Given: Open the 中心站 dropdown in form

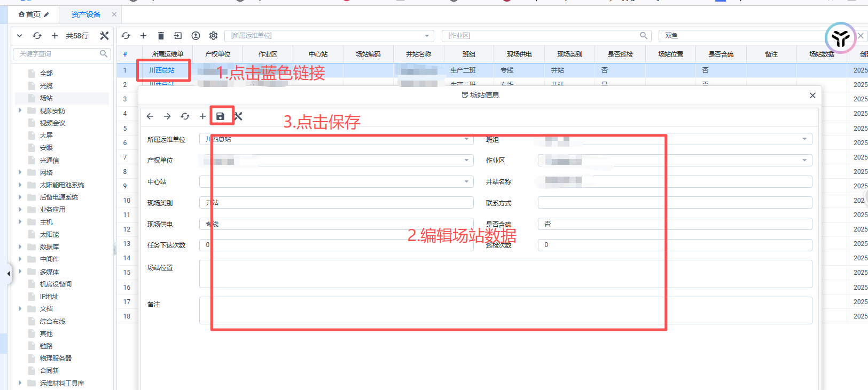Looking at the screenshot, I should pyautogui.click(x=466, y=181).
